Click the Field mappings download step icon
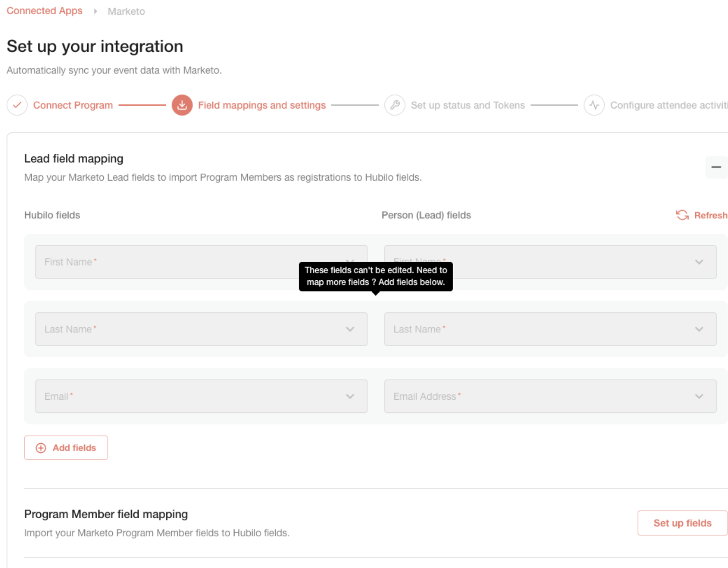This screenshot has height=568, width=728. [x=182, y=105]
